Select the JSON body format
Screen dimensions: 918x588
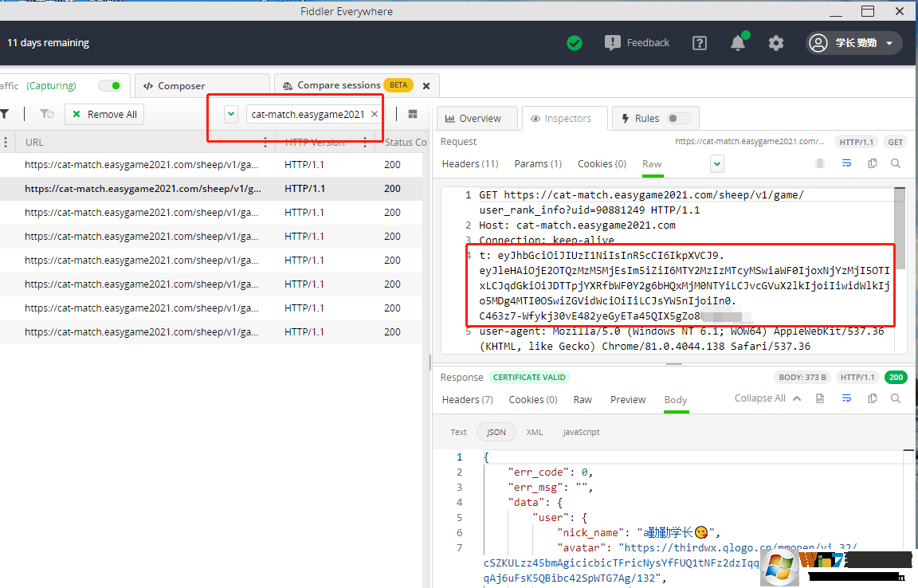496,432
